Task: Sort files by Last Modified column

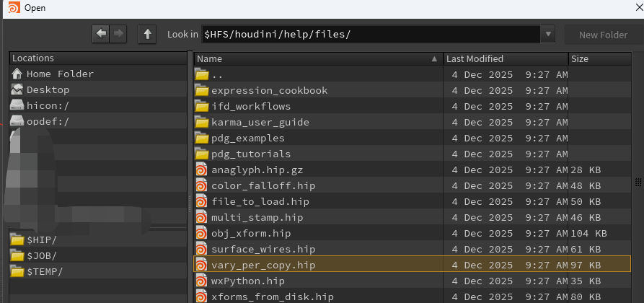Action: click(506, 58)
